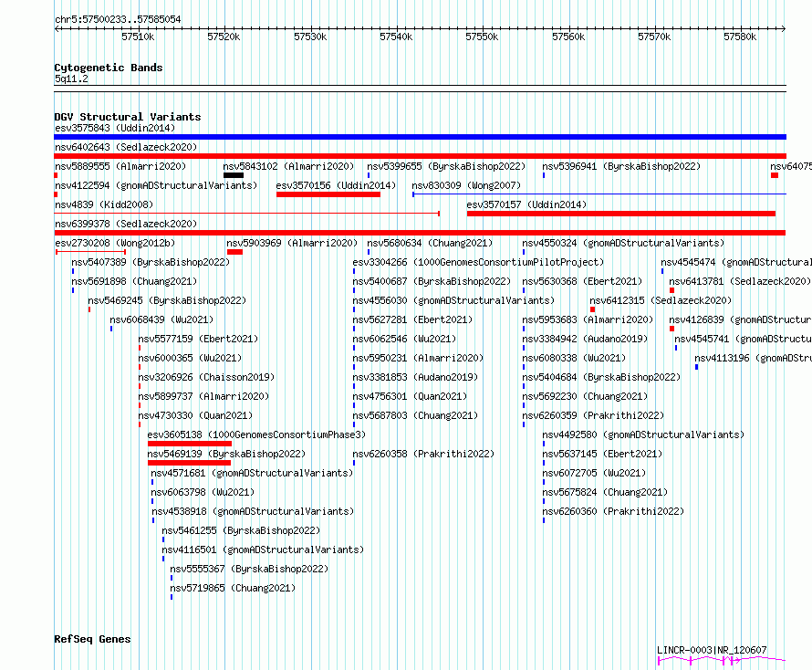Open the esv3605138 1000Genomes Phase3 label
This screenshot has height=670, width=812.
(256, 434)
